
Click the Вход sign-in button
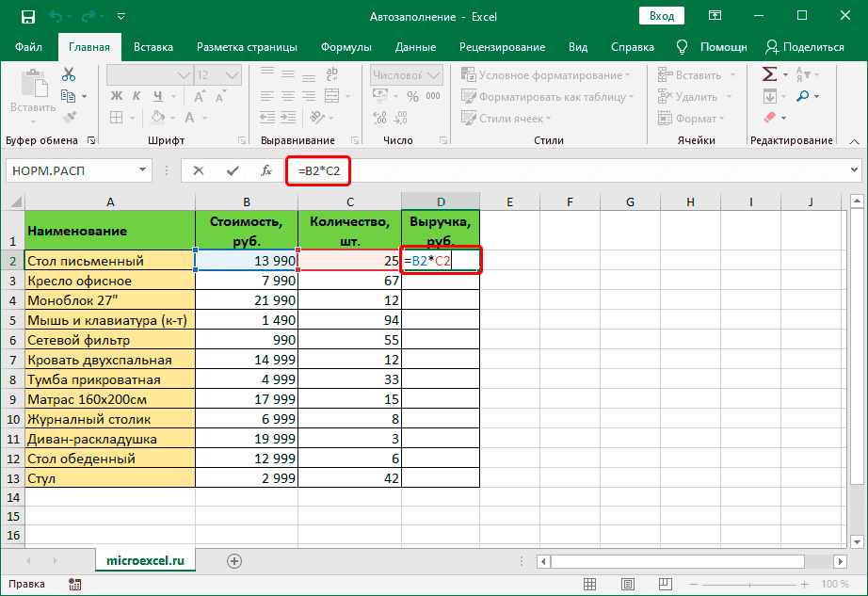click(x=662, y=16)
